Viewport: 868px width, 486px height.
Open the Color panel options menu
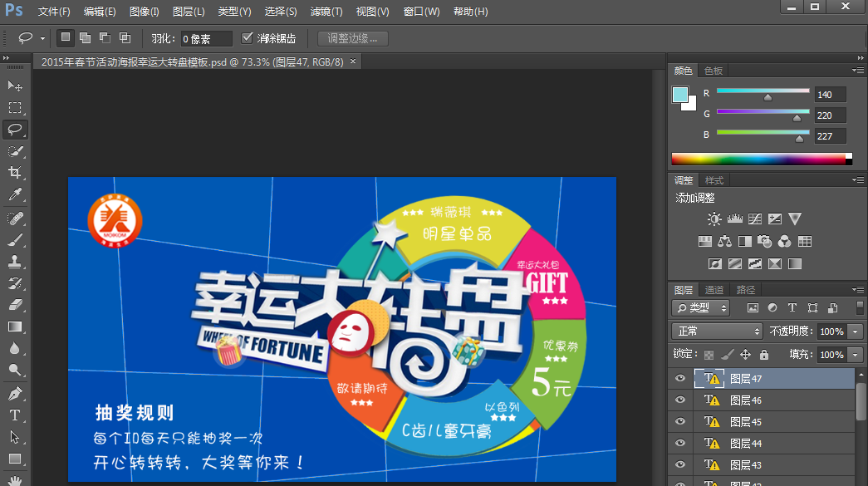pyautogui.click(x=858, y=71)
